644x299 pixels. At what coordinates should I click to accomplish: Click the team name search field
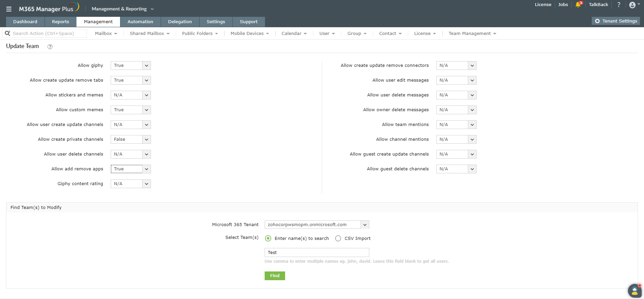tap(317, 253)
